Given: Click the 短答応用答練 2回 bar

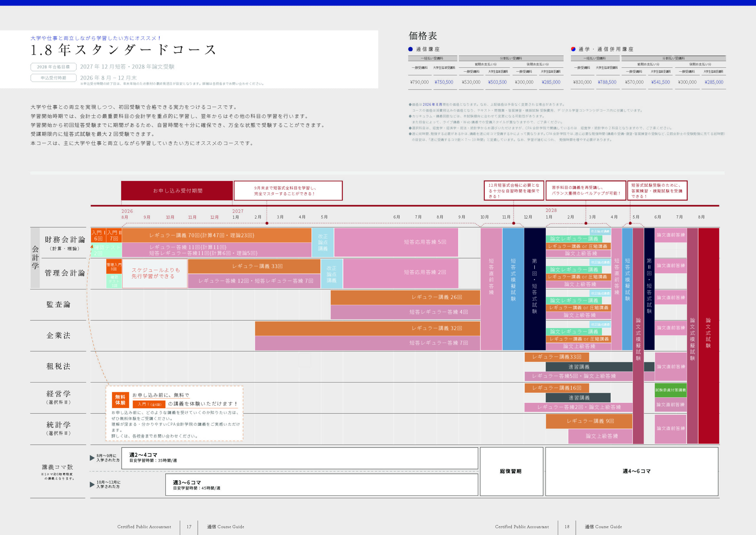Looking at the screenshot, I should (x=401, y=273).
